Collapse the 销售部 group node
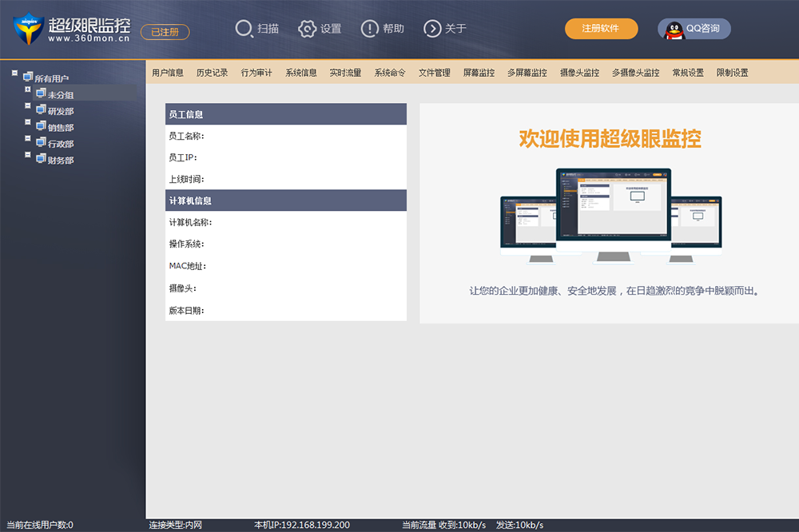The width and height of the screenshot is (799, 532). [28, 122]
